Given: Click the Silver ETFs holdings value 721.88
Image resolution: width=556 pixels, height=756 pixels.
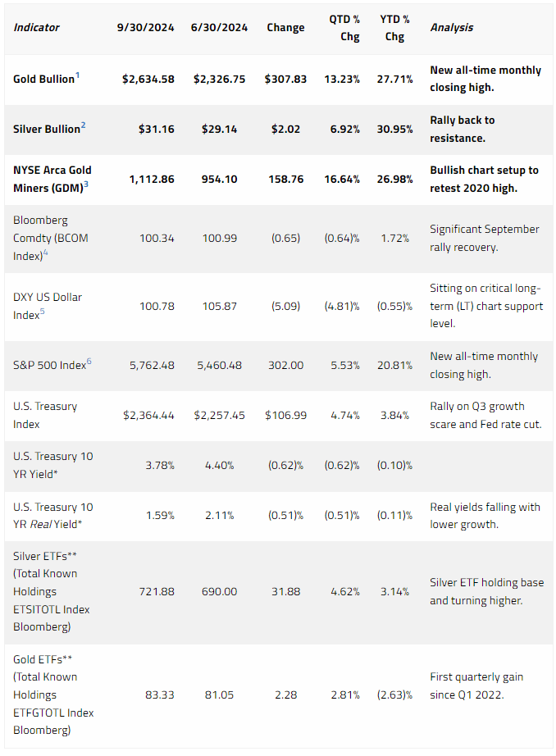Looking at the screenshot, I should coord(157,591).
